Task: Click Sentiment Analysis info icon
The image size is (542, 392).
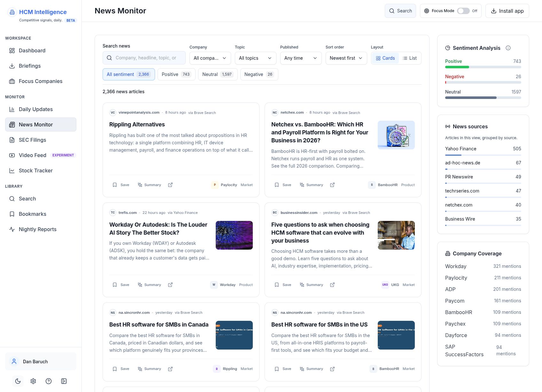Action: [x=508, y=48]
